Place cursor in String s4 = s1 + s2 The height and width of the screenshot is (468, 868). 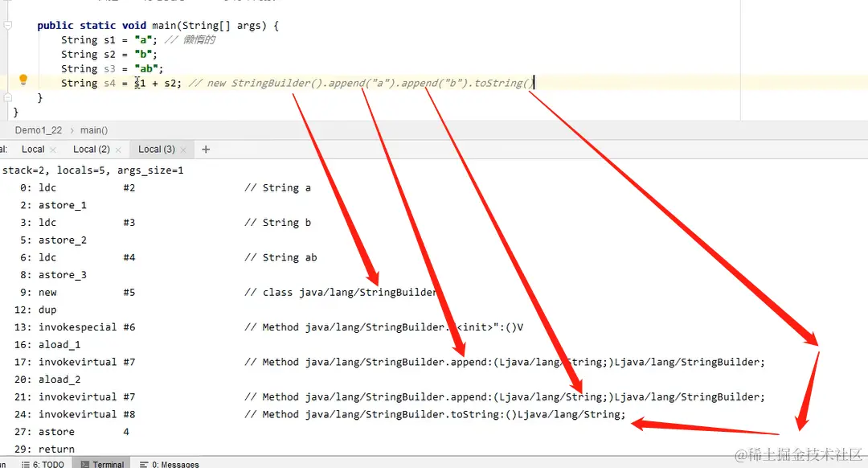tap(121, 83)
